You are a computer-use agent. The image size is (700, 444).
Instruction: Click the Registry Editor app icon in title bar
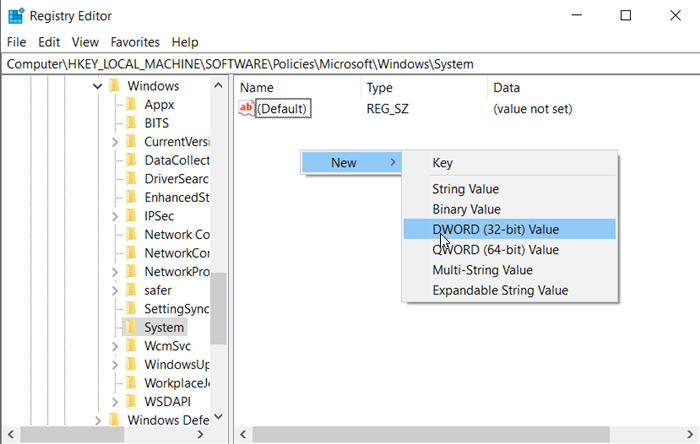click(16, 15)
